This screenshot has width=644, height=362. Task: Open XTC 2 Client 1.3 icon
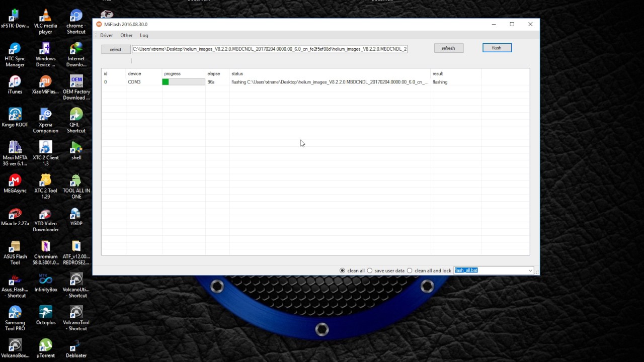click(46, 153)
